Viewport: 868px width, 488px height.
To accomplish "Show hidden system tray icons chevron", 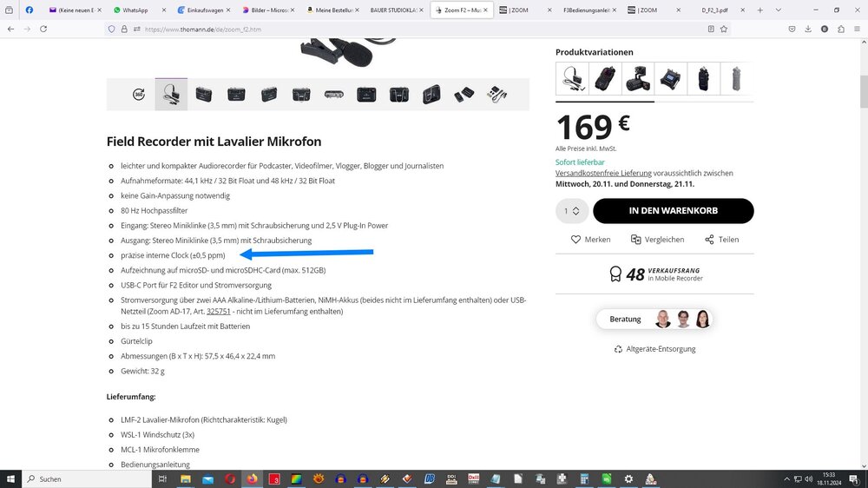I will tap(786, 478).
